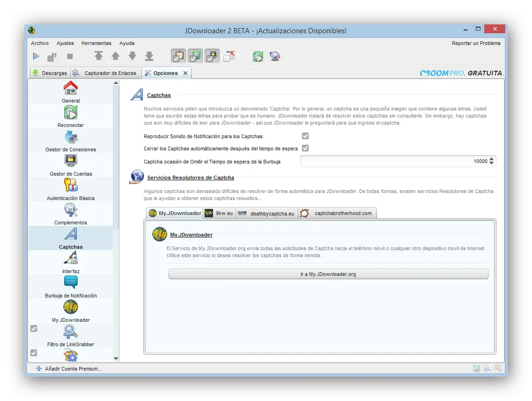
Task: Decrease bubble timeout with down arrow
Action: 492,163
